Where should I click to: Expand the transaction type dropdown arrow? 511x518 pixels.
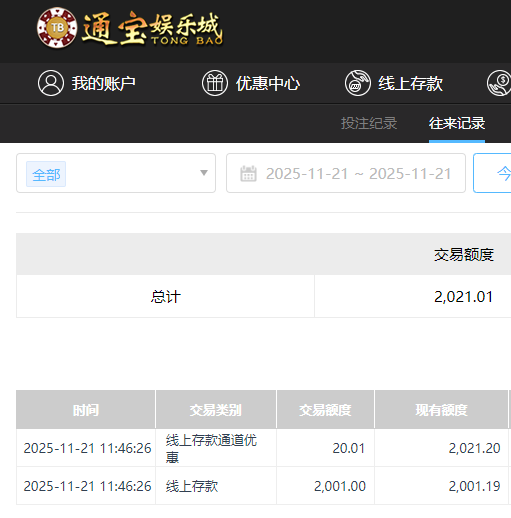[204, 173]
